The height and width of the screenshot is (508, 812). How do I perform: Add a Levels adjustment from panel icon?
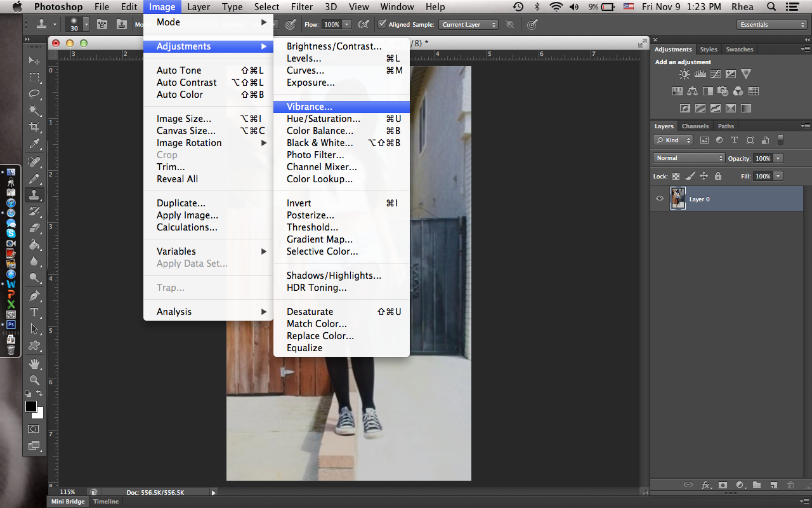click(x=700, y=74)
